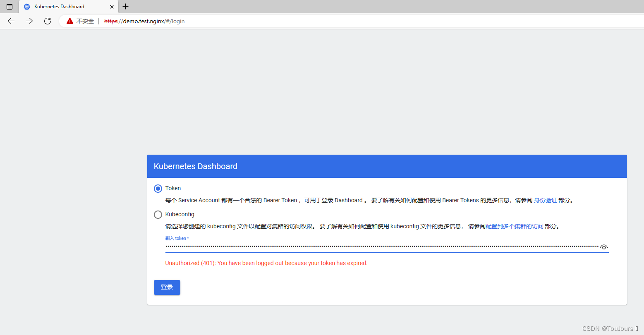Click the 登录 login button
The height and width of the screenshot is (335, 644).
(x=167, y=287)
